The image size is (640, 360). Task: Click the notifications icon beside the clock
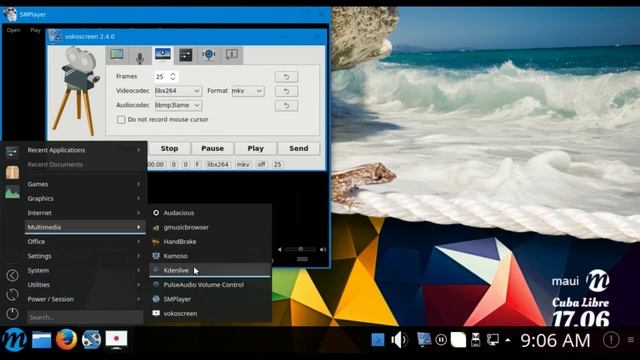click(611, 340)
